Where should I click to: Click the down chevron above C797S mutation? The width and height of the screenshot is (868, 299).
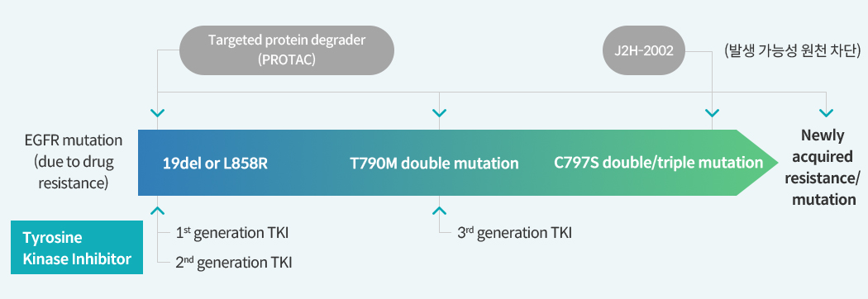coord(712,113)
